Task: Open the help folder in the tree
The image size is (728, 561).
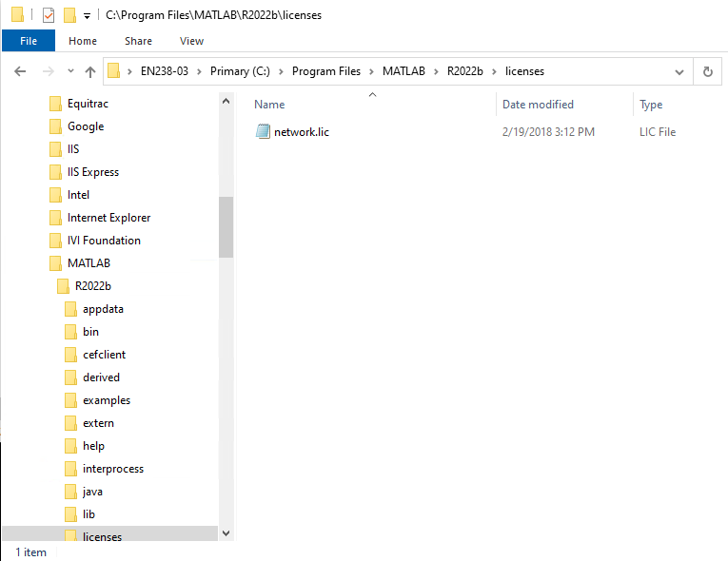Action: pos(93,446)
